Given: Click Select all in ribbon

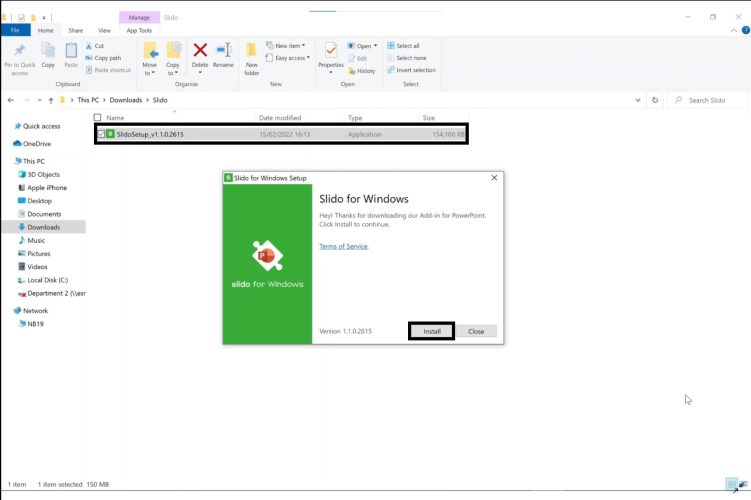Looking at the screenshot, I should click(x=403, y=46).
